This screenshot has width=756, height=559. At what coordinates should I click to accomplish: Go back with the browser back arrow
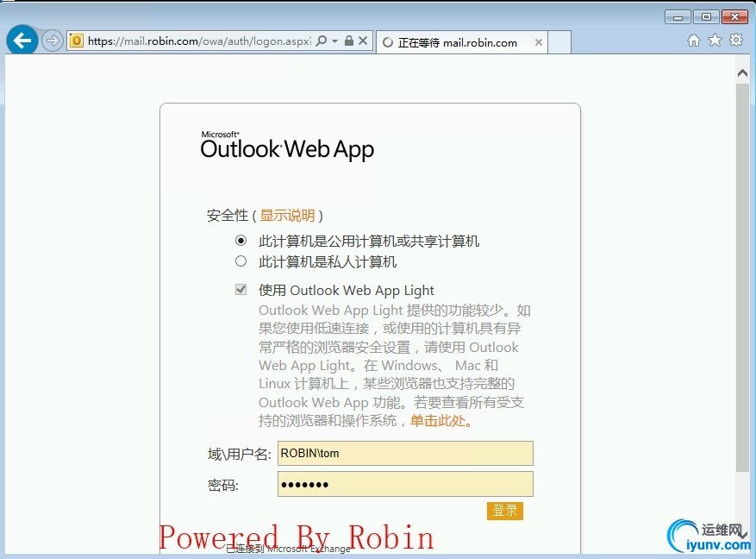coord(22,41)
